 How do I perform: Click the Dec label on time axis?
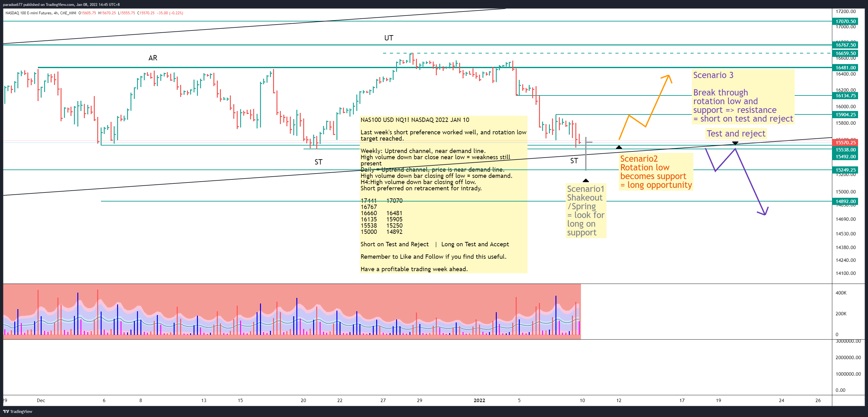point(41,401)
